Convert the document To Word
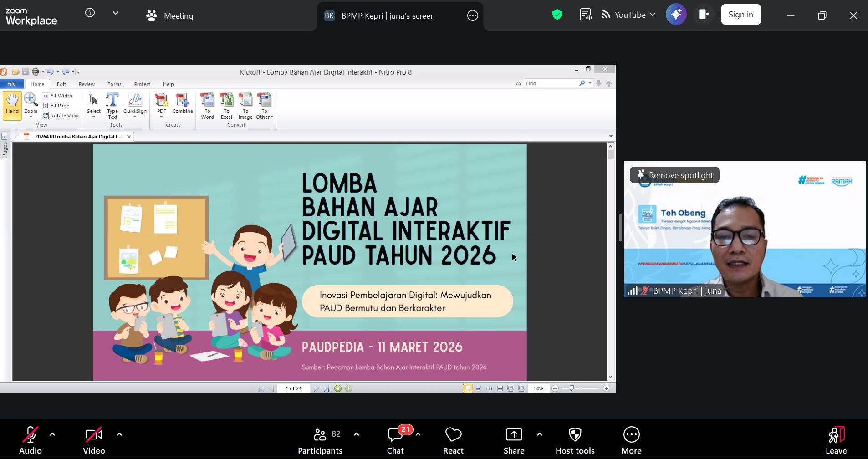The width and height of the screenshot is (868, 459). tap(207, 106)
